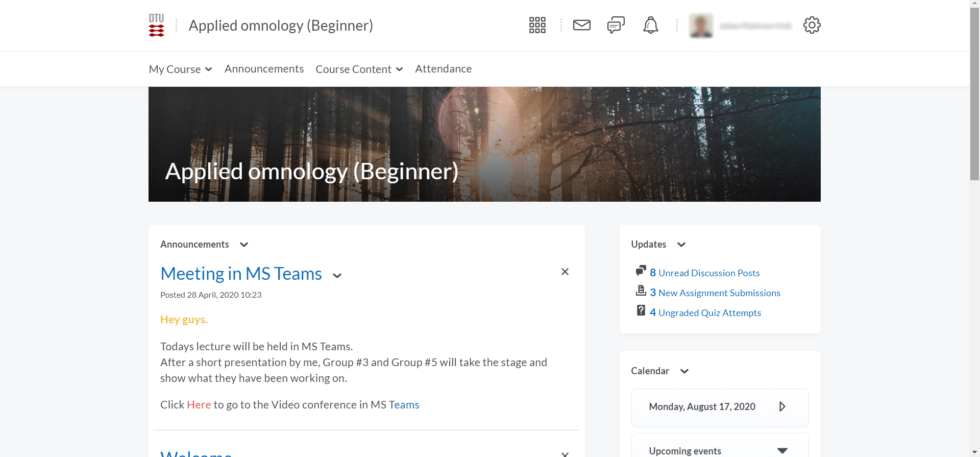Screen dimensions: 980x457
Task: Click the DTU logo
Action: 156,25
